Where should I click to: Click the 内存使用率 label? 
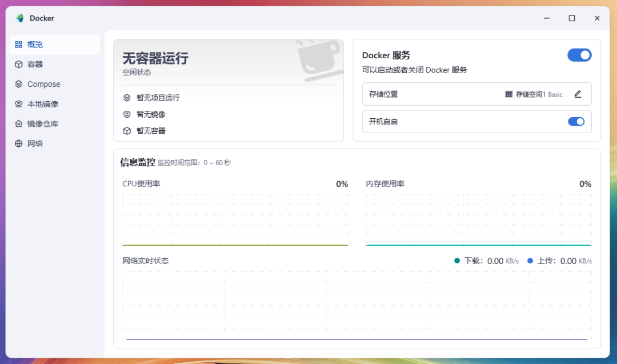click(385, 184)
